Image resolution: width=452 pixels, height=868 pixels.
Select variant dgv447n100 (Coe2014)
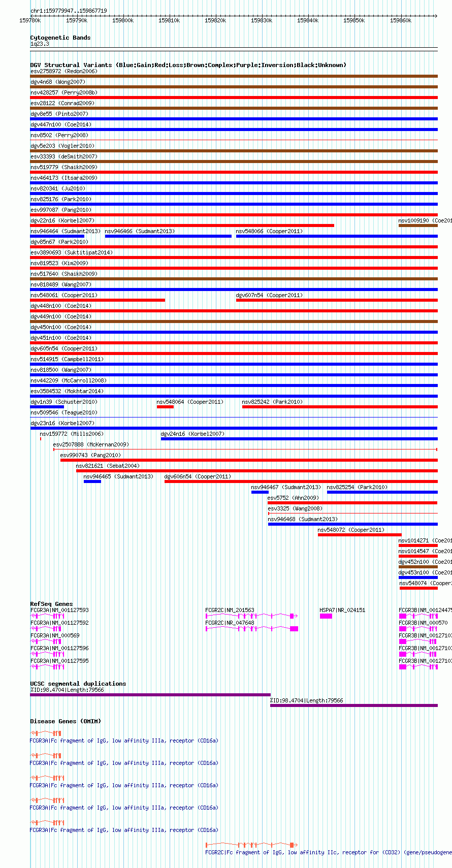(x=61, y=124)
